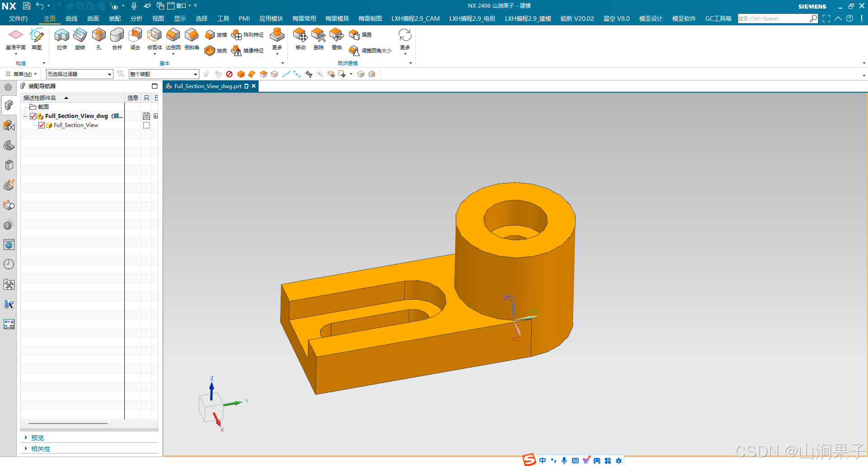868x466 pixels.
Task: Select the 截面 folder row
Action: pos(43,107)
